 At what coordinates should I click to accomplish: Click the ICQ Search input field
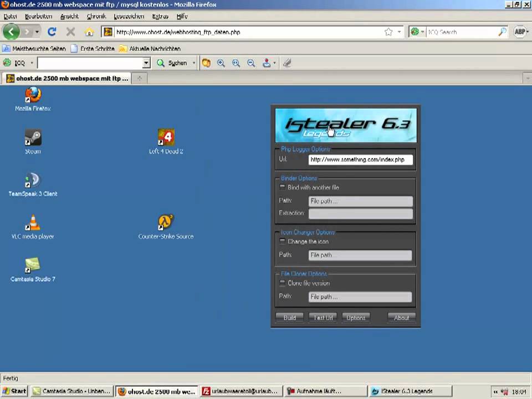(462, 32)
